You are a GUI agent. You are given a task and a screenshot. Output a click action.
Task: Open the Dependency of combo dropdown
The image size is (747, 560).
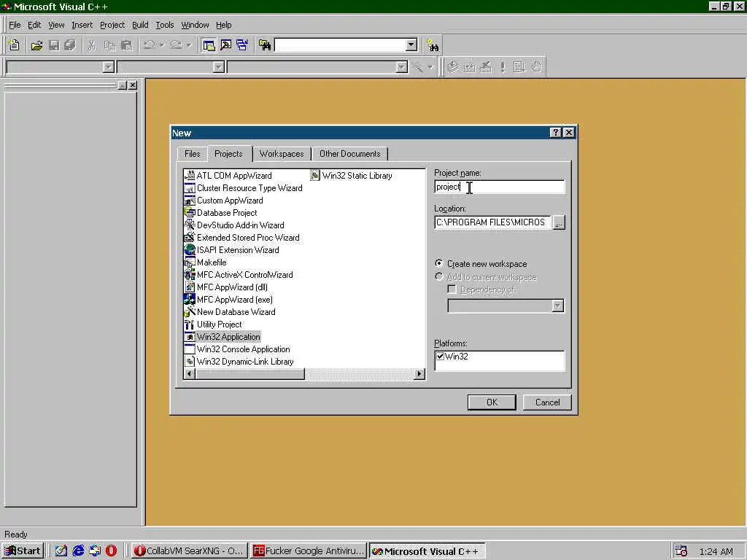[557, 306]
